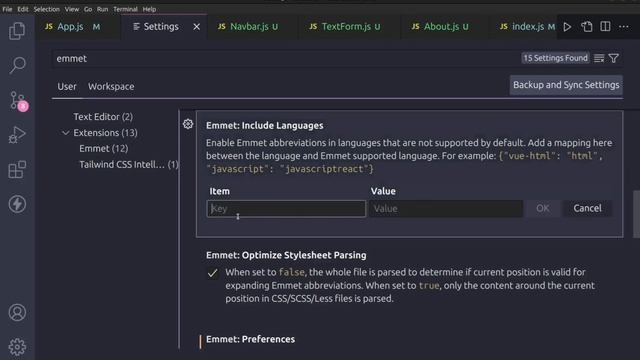
Task: Collapse the Extensions (13) tree group
Action: click(x=65, y=133)
